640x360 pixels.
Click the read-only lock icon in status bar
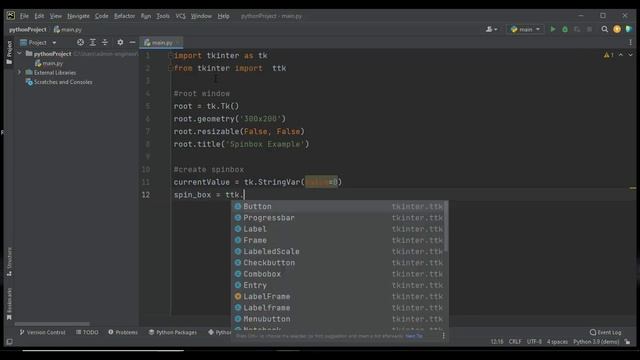point(627,342)
